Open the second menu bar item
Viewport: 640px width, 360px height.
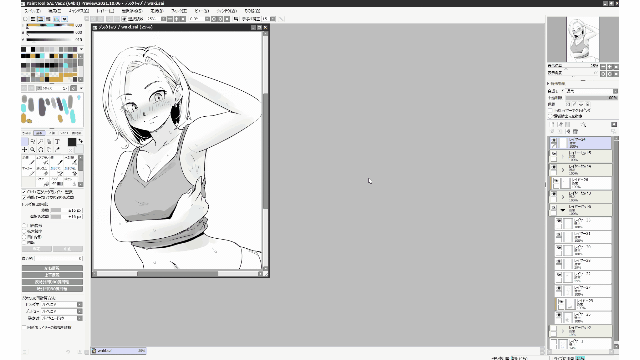tap(54, 11)
